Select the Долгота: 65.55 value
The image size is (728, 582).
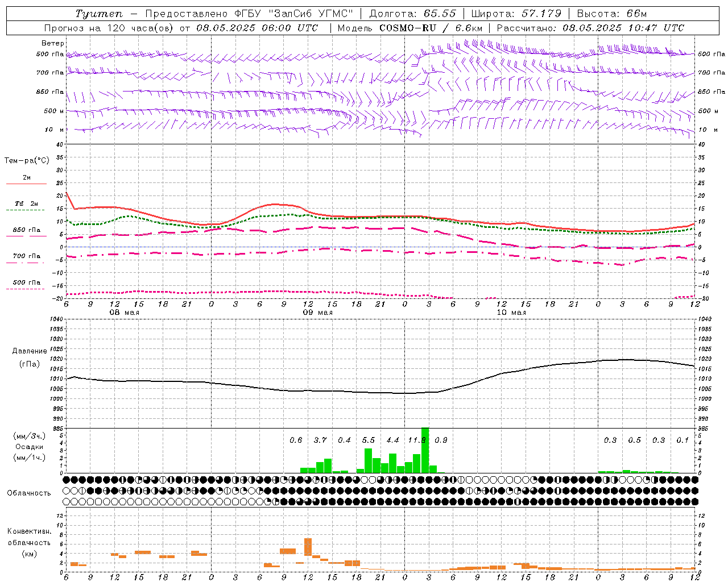click(412, 14)
